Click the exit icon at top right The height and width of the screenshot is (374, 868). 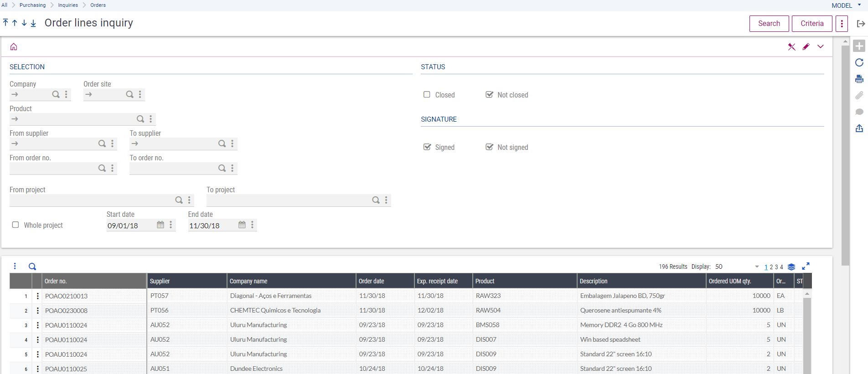pos(861,24)
